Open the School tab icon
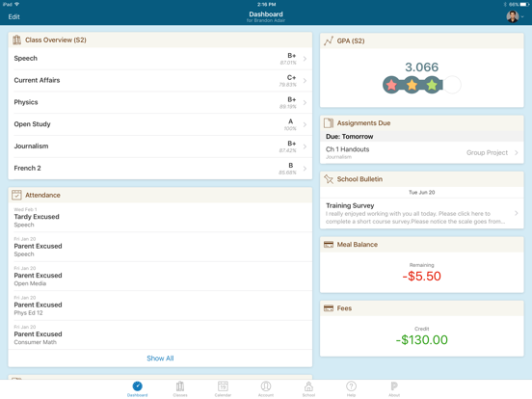The height and width of the screenshot is (399, 532). (308, 386)
